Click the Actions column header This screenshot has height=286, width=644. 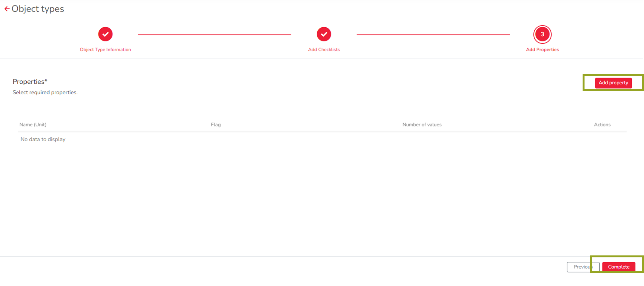pyautogui.click(x=602, y=125)
